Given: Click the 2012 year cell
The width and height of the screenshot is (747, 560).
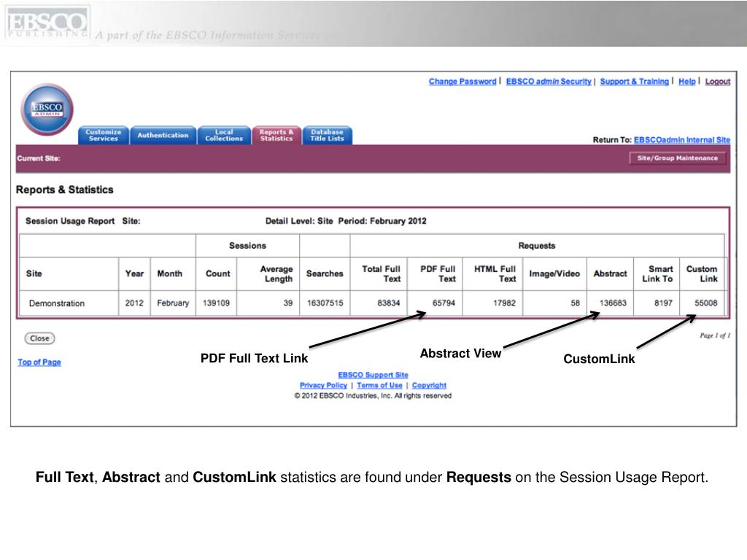Looking at the screenshot, I should pos(134,303).
